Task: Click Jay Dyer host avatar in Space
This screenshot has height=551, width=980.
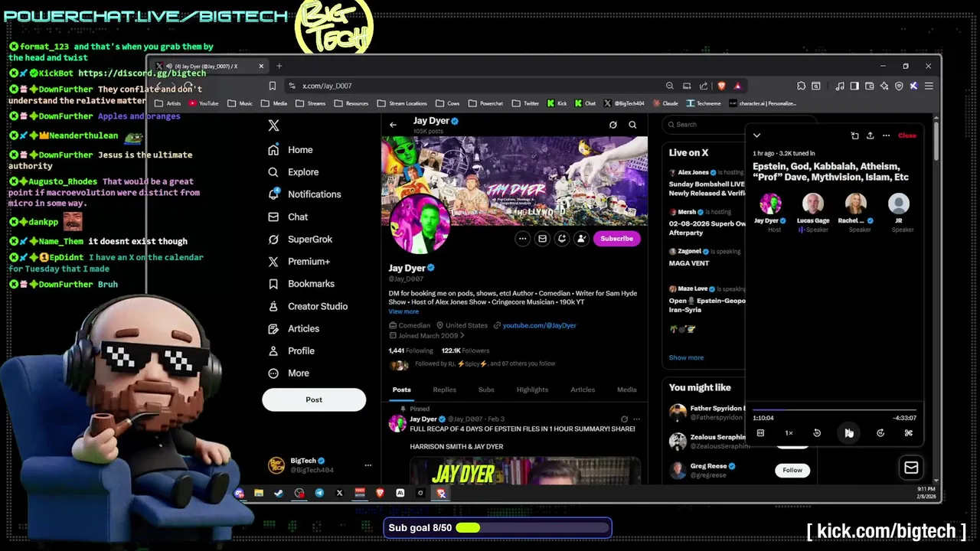Action: tap(770, 204)
